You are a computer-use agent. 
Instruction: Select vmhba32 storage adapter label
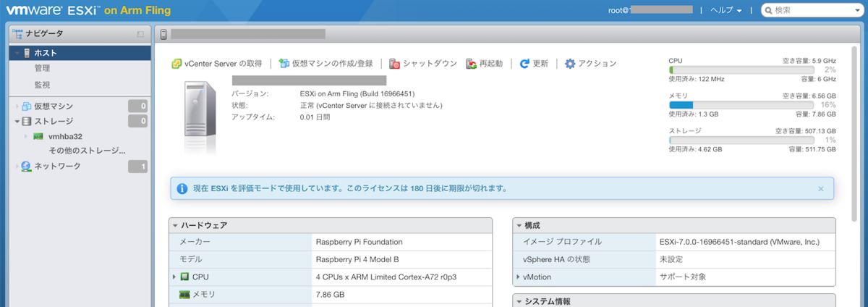point(65,136)
